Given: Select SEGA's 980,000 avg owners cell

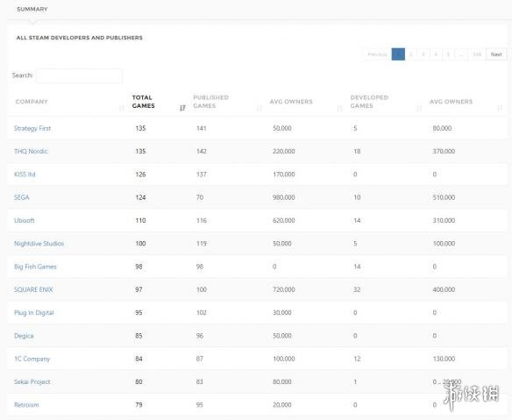Looking at the screenshot, I should coord(284,197).
